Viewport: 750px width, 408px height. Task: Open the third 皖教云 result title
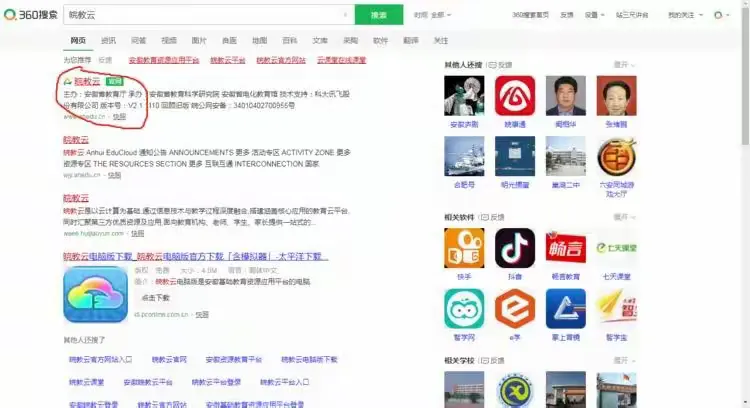pos(76,198)
